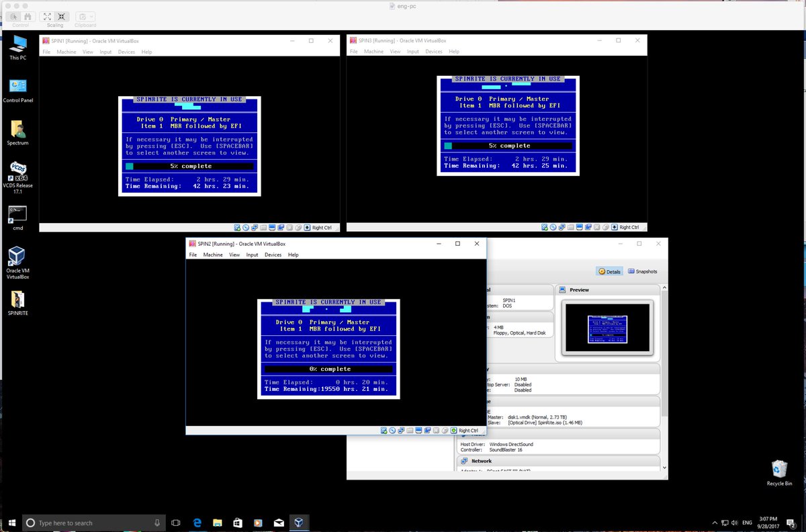Click green host key icon in SPIN2 window
Screen dimensions: 806x532
[453, 431]
